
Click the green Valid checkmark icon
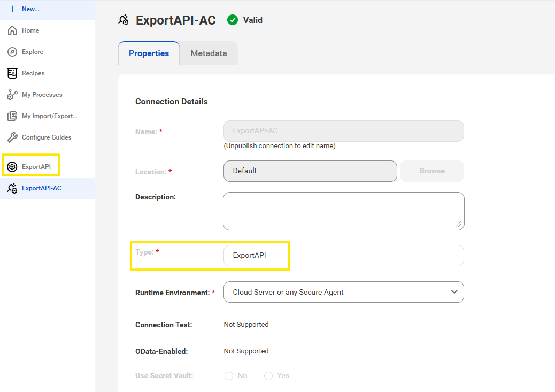(233, 20)
